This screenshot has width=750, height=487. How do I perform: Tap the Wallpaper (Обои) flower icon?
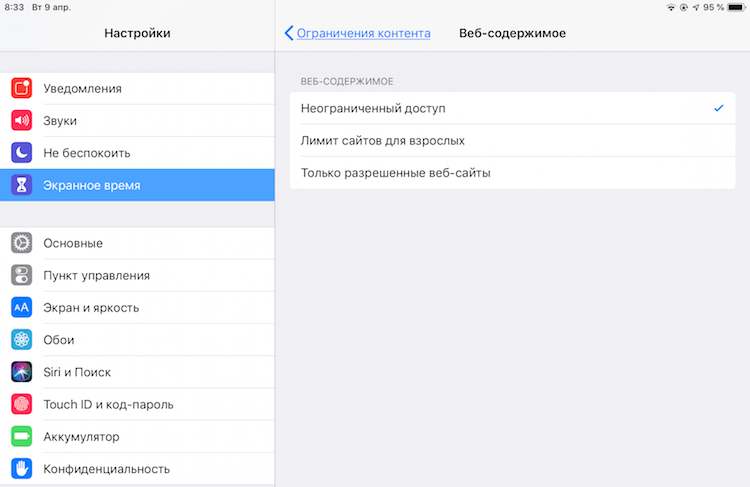coord(22,340)
